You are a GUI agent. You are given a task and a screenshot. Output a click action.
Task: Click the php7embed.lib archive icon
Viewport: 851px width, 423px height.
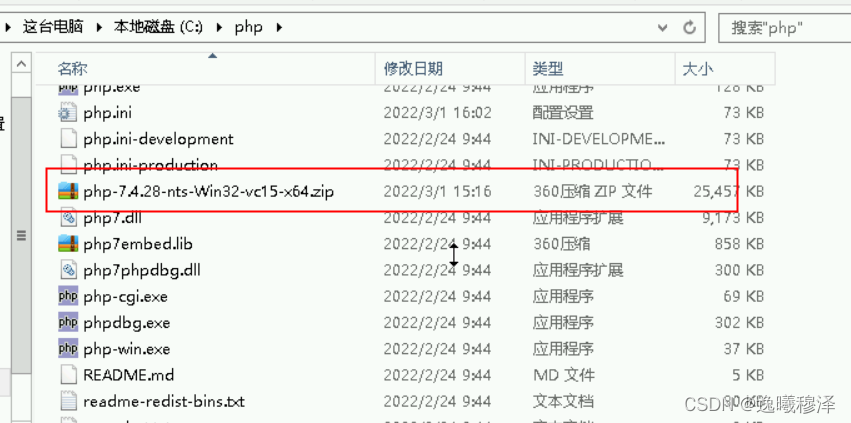pyautogui.click(x=68, y=244)
